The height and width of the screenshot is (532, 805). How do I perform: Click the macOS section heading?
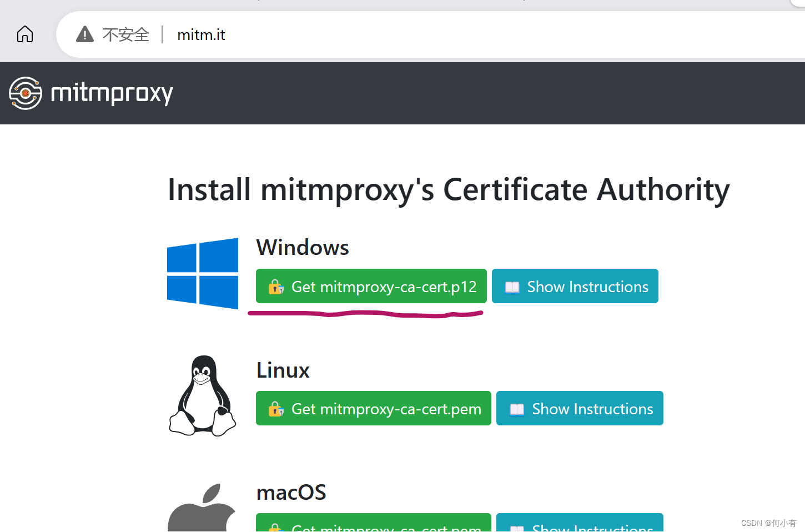pyautogui.click(x=291, y=493)
